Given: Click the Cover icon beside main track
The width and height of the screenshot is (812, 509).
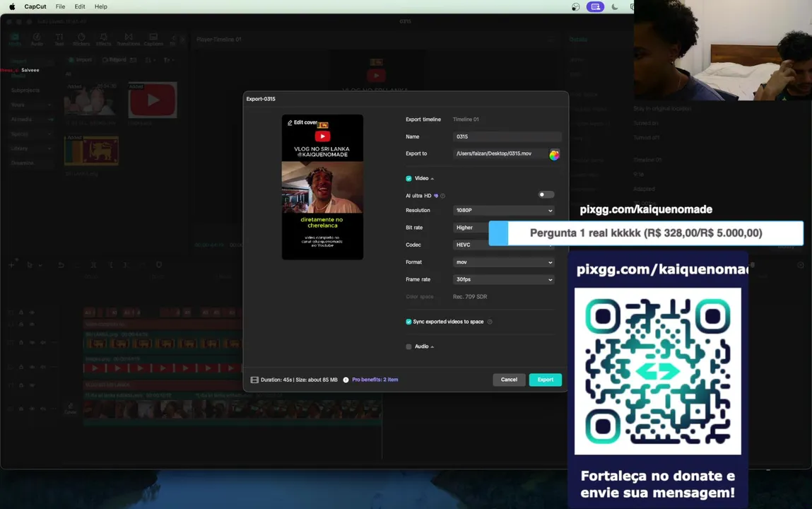Looking at the screenshot, I should point(71,409).
